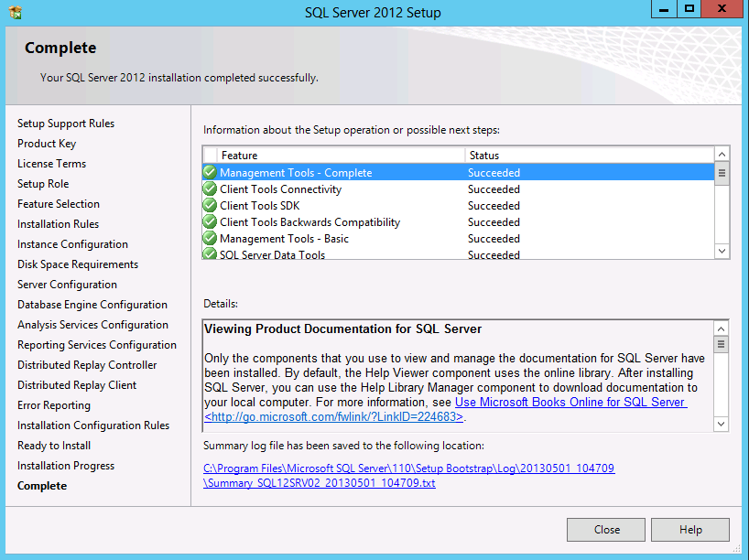This screenshot has width=749, height=560.
Task: Open Help for the setup wizard
Action: click(690, 530)
